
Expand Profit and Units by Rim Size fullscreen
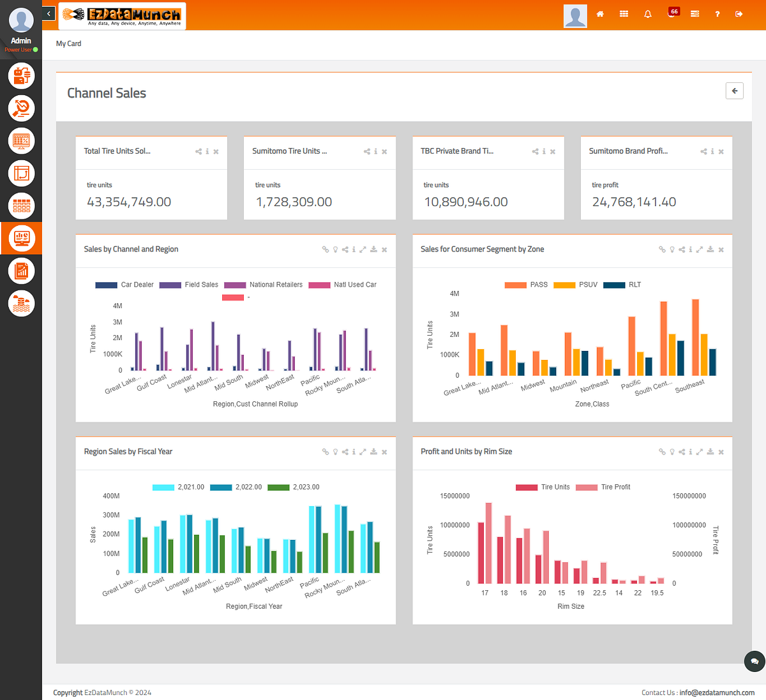click(700, 451)
